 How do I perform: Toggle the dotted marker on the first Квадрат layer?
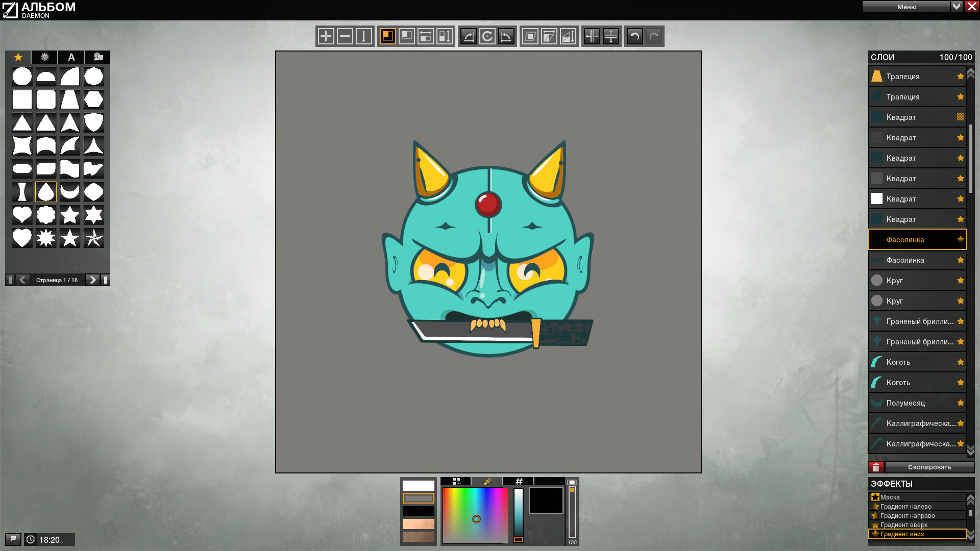(x=961, y=117)
